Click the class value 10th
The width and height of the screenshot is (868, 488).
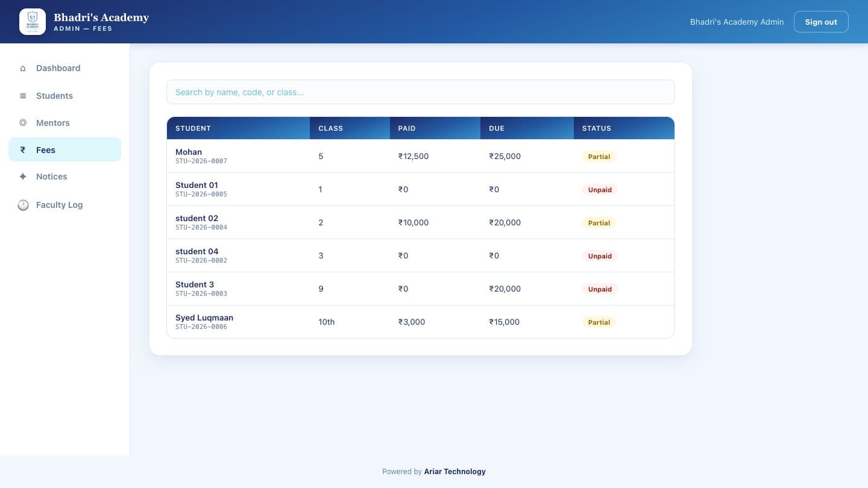[327, 322]
